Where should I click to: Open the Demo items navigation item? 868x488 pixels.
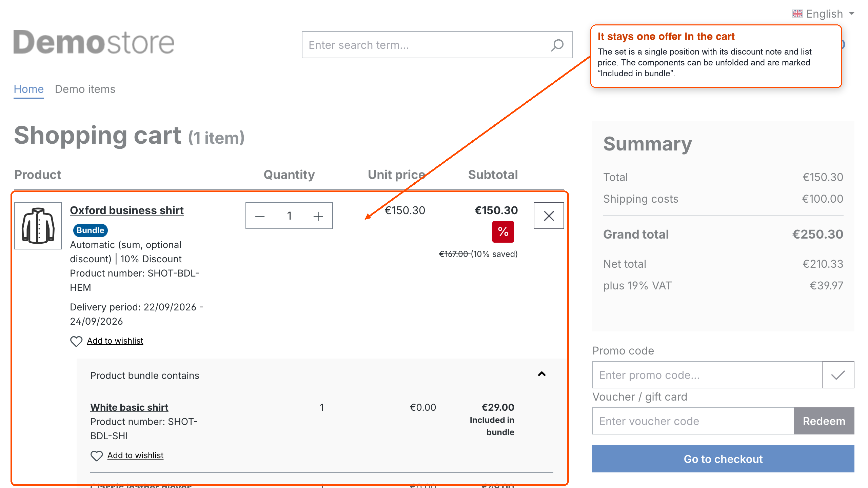tap(85, 89)
